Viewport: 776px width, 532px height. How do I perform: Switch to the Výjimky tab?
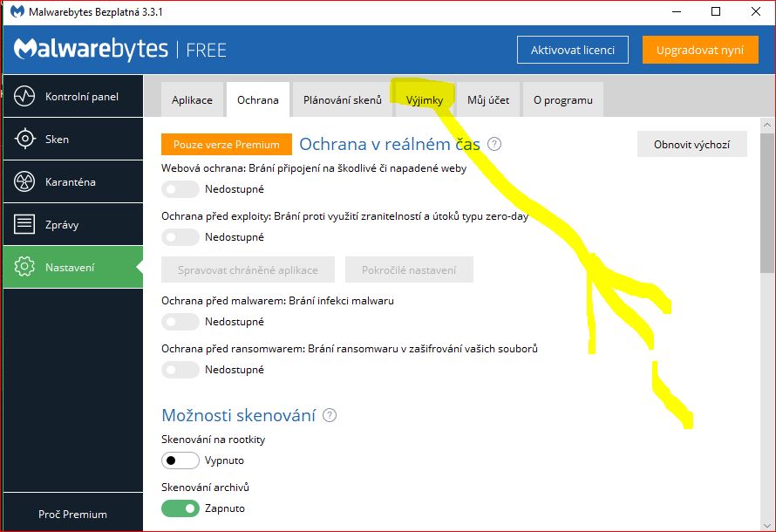pyautogui.click(x=425, y=100)
